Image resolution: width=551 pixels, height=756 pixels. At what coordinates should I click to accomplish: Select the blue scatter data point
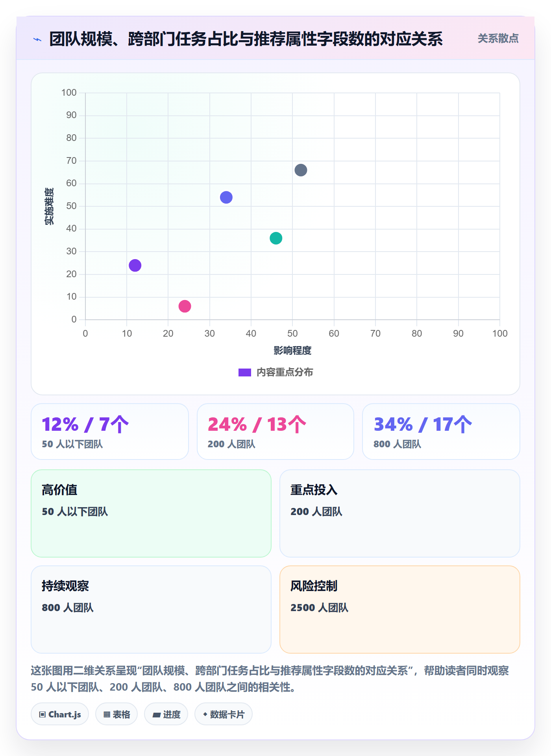226,197
